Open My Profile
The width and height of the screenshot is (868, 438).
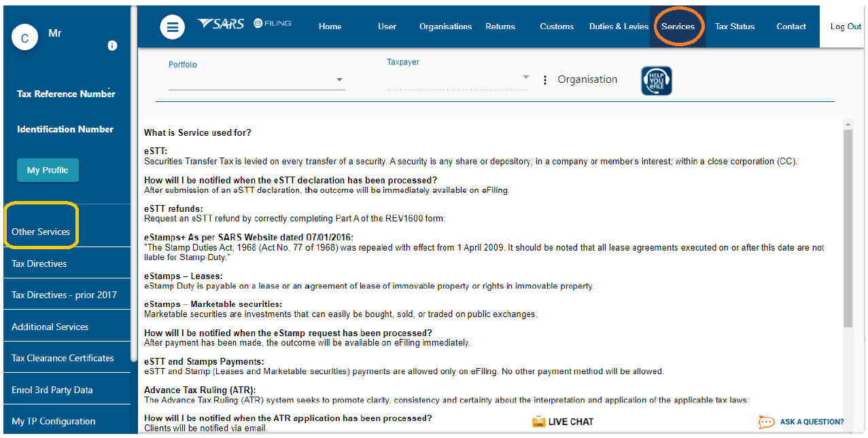tap(48, 170)
